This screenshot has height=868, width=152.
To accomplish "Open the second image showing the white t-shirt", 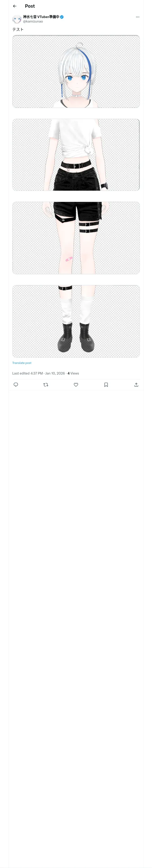I will click(76, 155).
